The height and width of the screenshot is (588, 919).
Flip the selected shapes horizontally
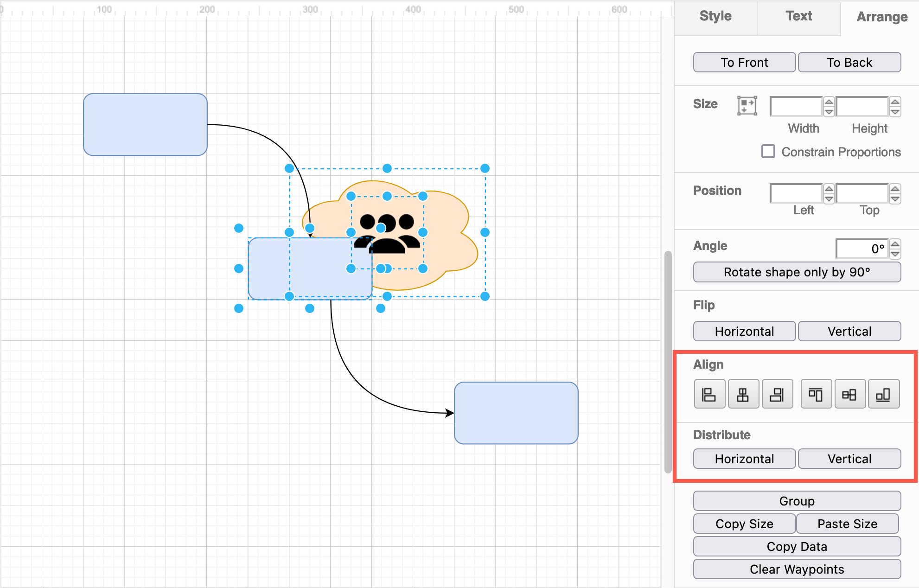point(744,331)
